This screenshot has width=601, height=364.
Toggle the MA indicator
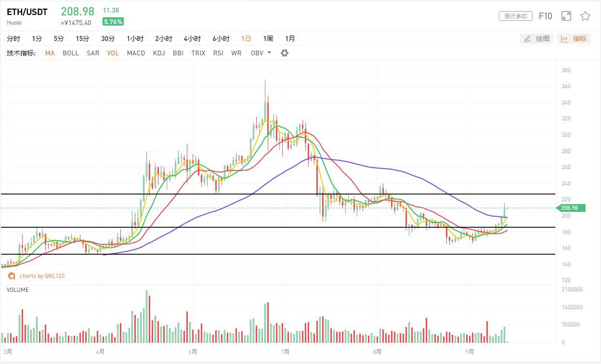click(x=50, y=53)
